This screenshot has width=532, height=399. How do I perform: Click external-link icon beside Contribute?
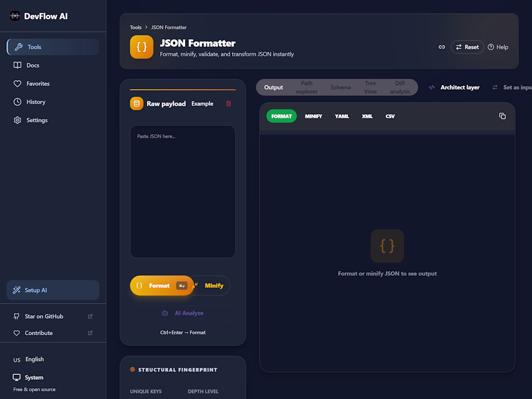click(90, 333)
